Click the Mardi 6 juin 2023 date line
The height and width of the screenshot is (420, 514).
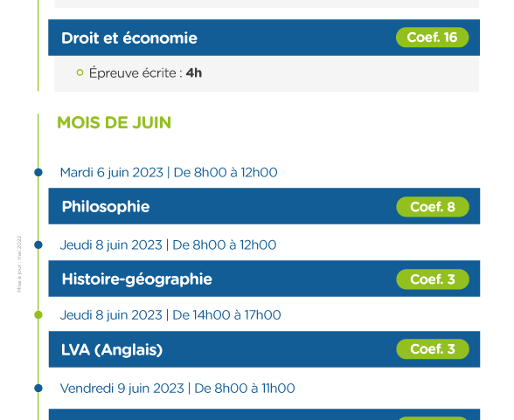[169, 173]
